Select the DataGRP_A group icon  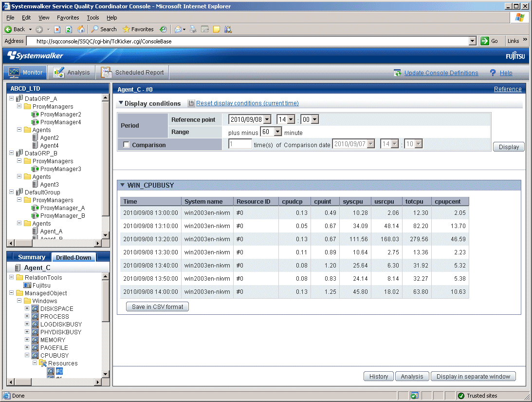(x=19, y=98)
